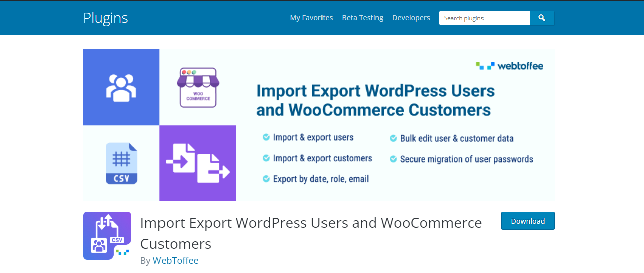Click 'Bulk edit user & customer data' text

pos(456,138)
